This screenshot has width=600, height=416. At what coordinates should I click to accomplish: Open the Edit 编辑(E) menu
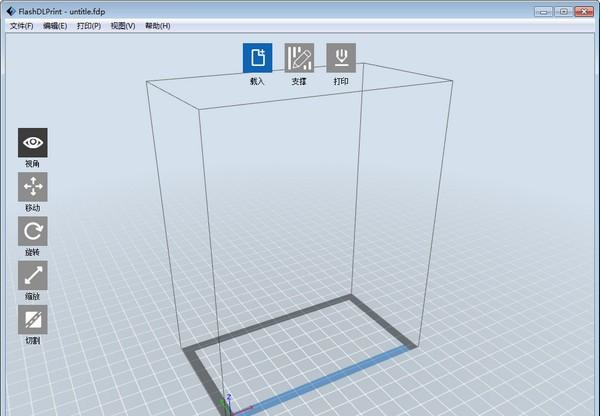click(x=55, y=26)
